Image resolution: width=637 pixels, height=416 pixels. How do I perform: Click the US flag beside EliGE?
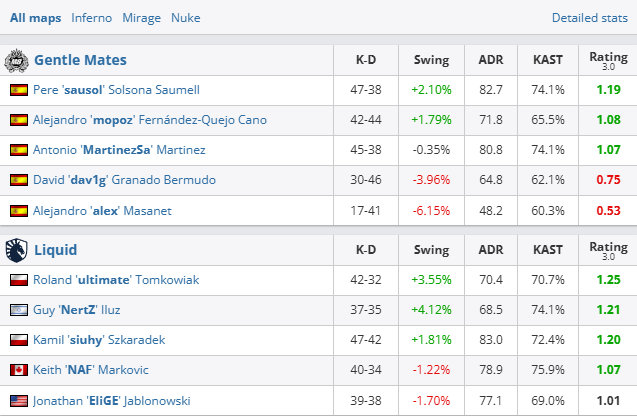pos(18,400)
